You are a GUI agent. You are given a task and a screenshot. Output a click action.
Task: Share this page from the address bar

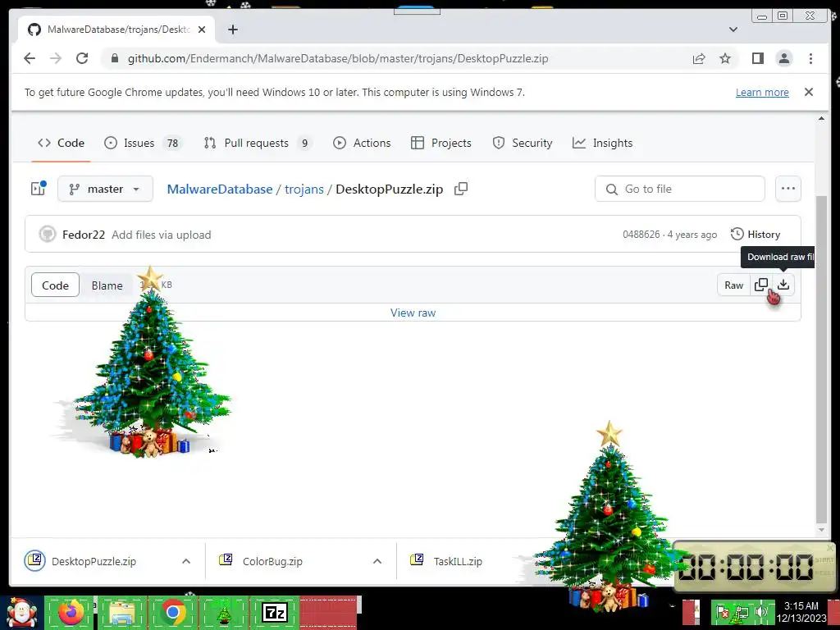[699, 58]
